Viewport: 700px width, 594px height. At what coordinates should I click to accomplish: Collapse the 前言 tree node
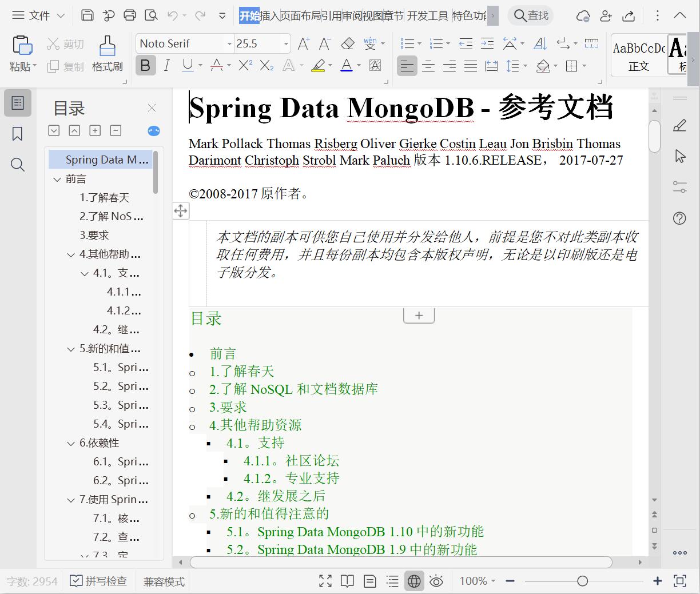[57, 179]
